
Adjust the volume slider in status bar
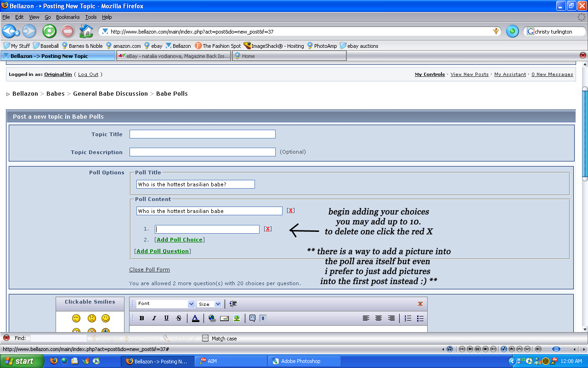point(556,349)
